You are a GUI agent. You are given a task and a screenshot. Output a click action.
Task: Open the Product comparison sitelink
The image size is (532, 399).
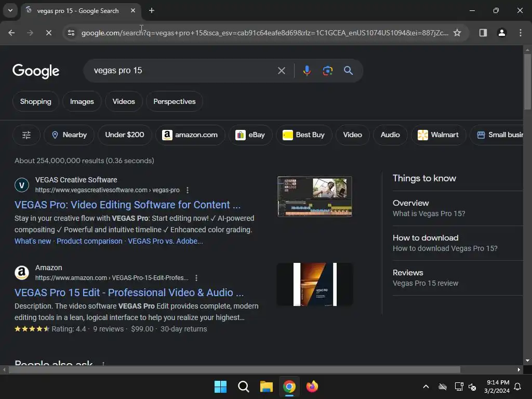[89, 241]
